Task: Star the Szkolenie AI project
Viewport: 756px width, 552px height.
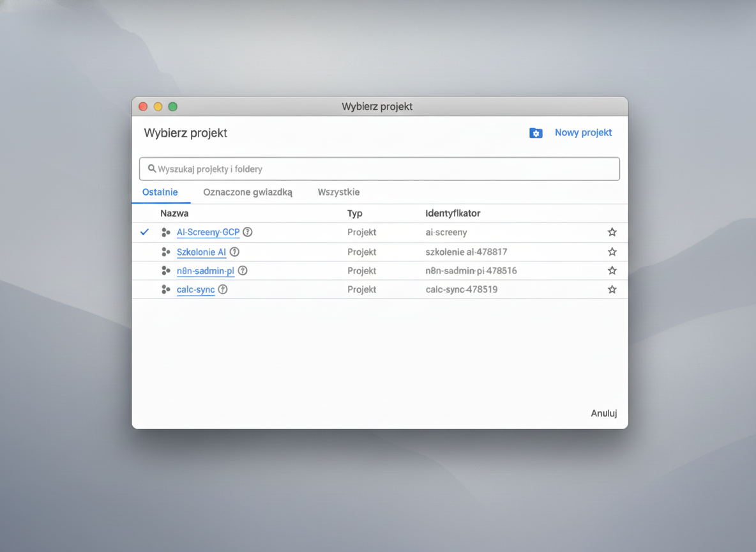Action: click(x=612, y=252)
